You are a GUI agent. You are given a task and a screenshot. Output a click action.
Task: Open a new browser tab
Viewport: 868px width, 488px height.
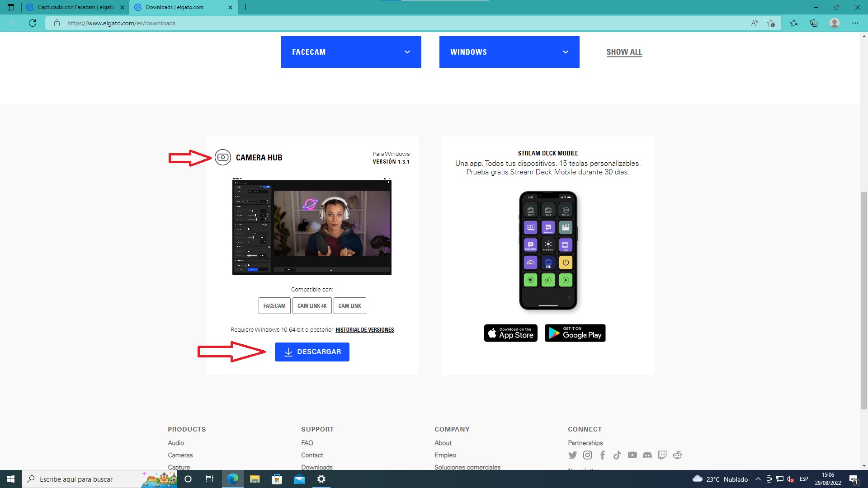point(246,7)
